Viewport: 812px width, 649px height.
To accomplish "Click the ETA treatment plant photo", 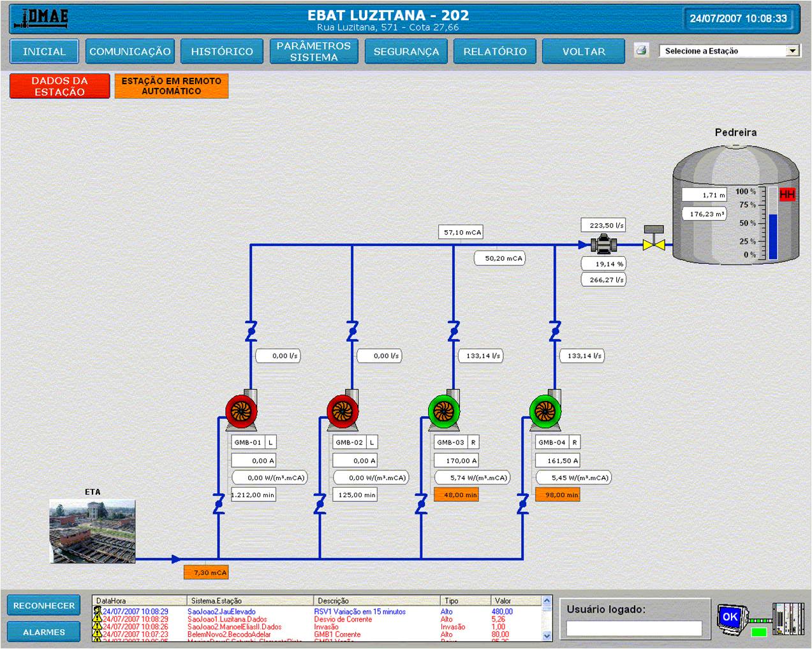I will 92,531.
